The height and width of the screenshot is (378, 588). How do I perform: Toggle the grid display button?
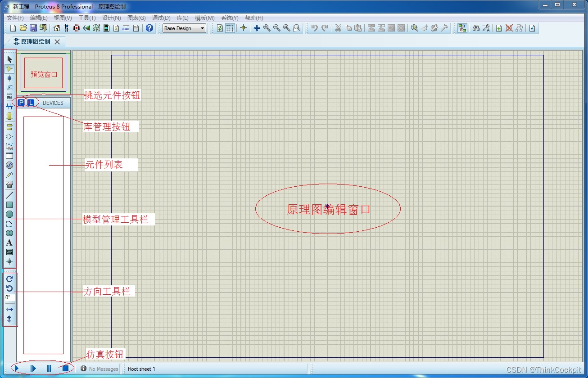tap(230, 28)
